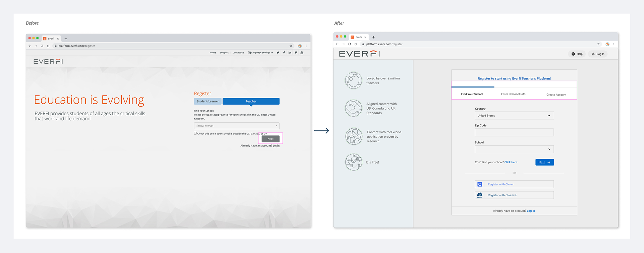The image size is (644, 253).
Task: Open Vimeo icon in Before window header
Action: click(296, 53)
